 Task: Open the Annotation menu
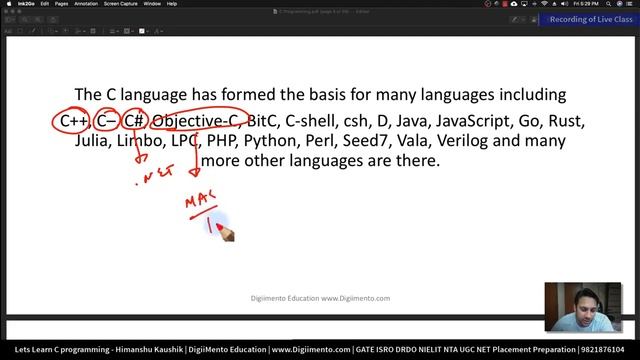pyautogui.click(x=86, y=4)
